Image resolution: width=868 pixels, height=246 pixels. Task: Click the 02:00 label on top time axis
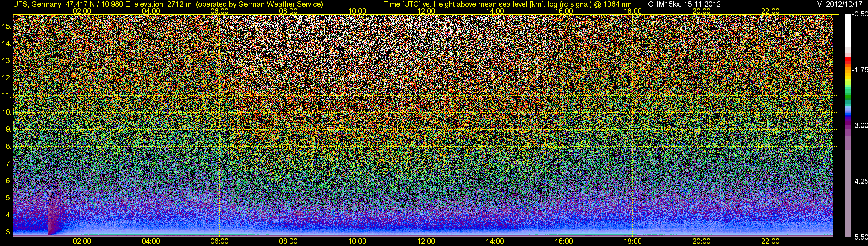click(82, 11)
